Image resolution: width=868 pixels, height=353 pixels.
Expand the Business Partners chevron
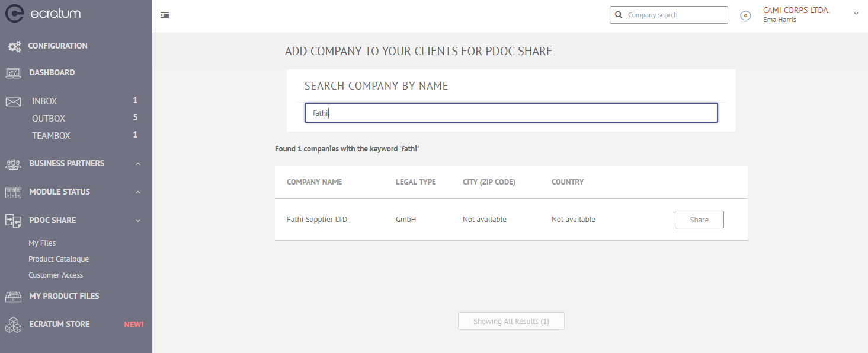click(138, 164)
